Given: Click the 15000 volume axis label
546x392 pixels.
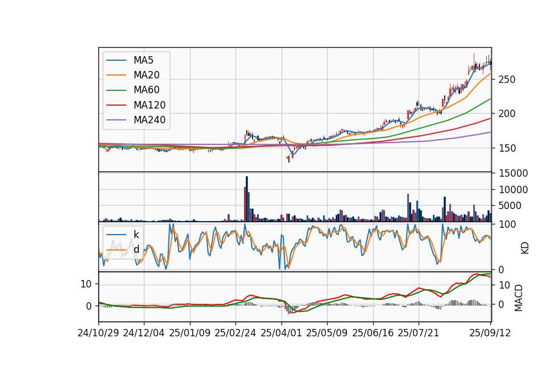Looking at the screenshot, I should click(x=513, y=173).
